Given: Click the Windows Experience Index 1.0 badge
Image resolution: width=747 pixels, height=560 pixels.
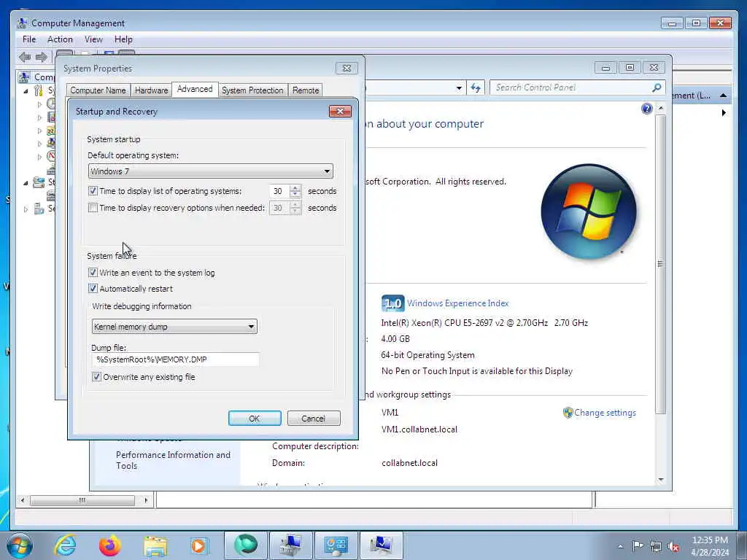Looking at the screenshot, I should 392,303.
